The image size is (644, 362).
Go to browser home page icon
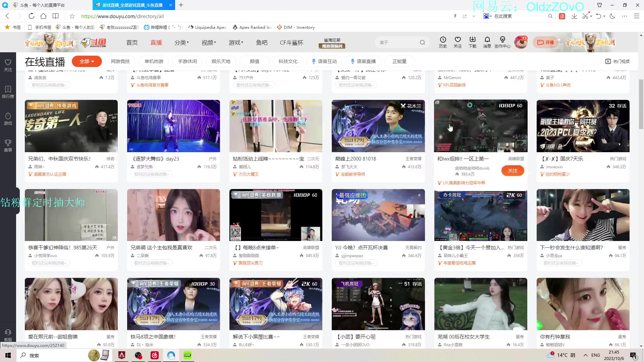pyautogui.click(x=43, y=16)
